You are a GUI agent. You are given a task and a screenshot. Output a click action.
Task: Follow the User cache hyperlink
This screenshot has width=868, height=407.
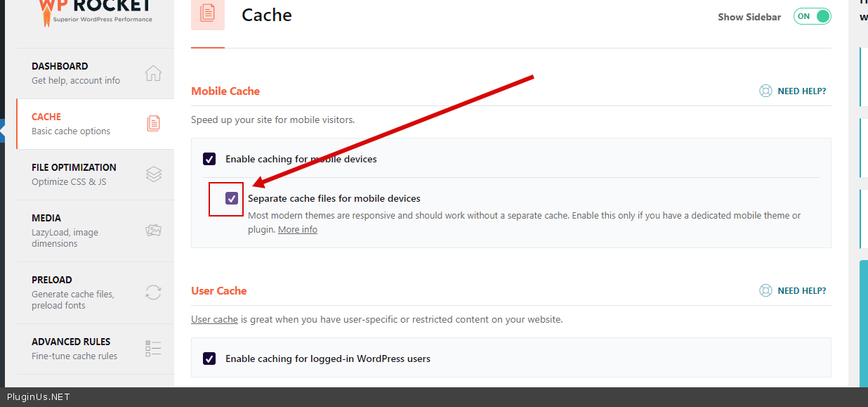coord(214,320)
